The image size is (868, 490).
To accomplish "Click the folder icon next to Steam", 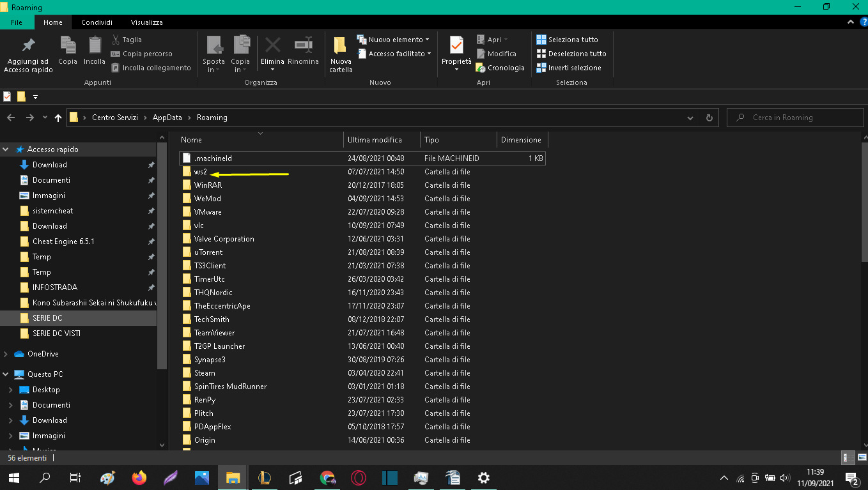I will tap(187, 373).
